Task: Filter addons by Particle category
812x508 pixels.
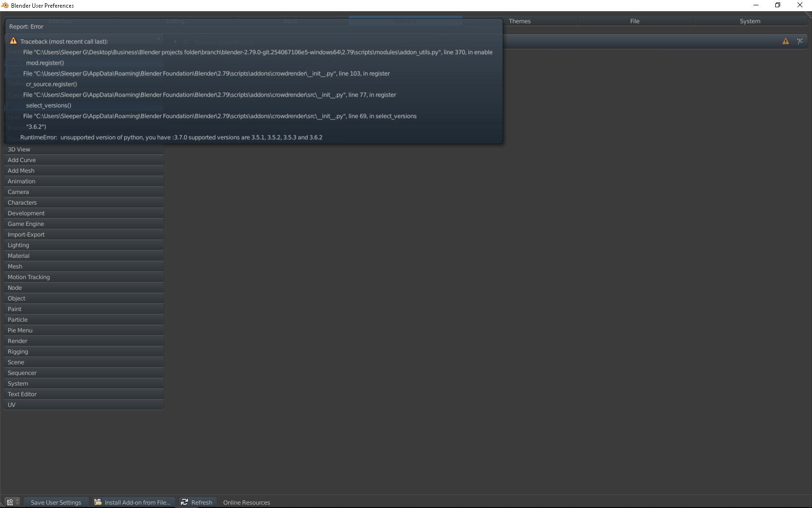Action: pos(84,320)
